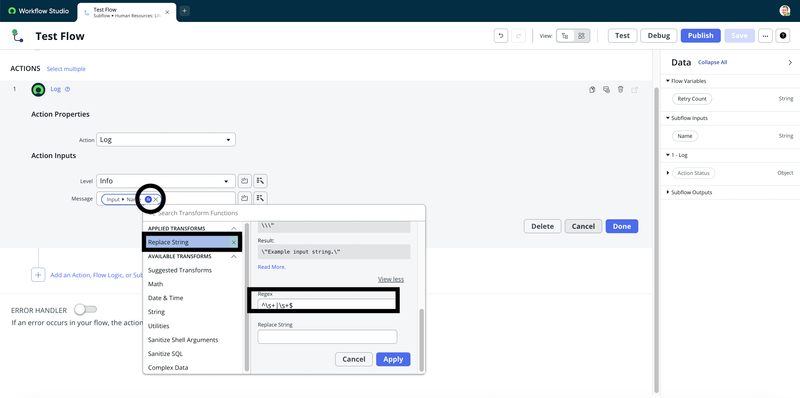
Task: Click the Test Flow subflow icon beside title
Action: (17, 36)
